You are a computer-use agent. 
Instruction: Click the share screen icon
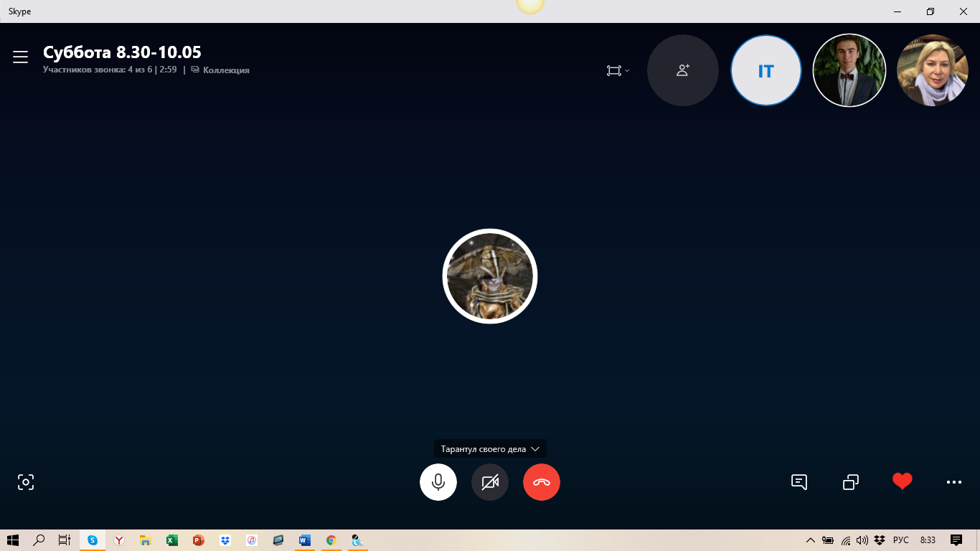pyautogui.click(x=851, y=482)
